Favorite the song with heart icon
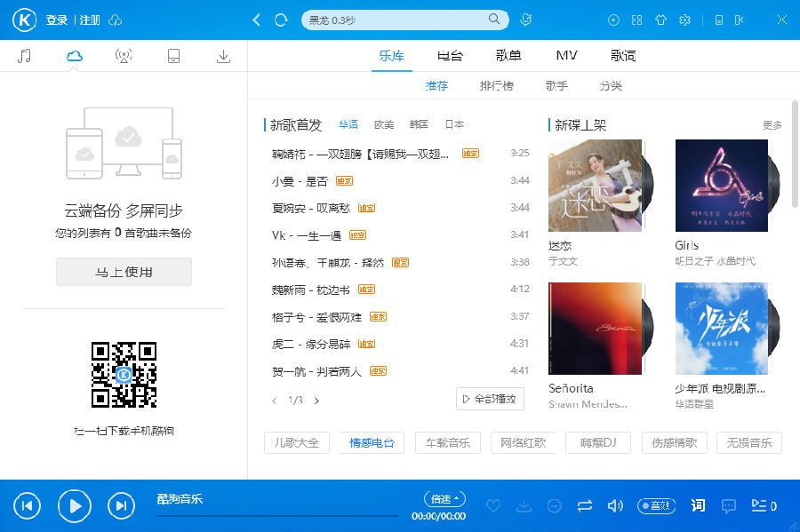This screenshot has width=800, height=532. [x=493, y=505]
